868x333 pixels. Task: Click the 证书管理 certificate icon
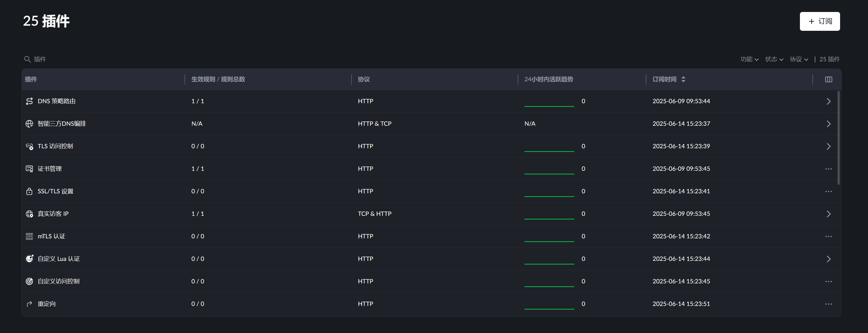[x=29, y=169]
